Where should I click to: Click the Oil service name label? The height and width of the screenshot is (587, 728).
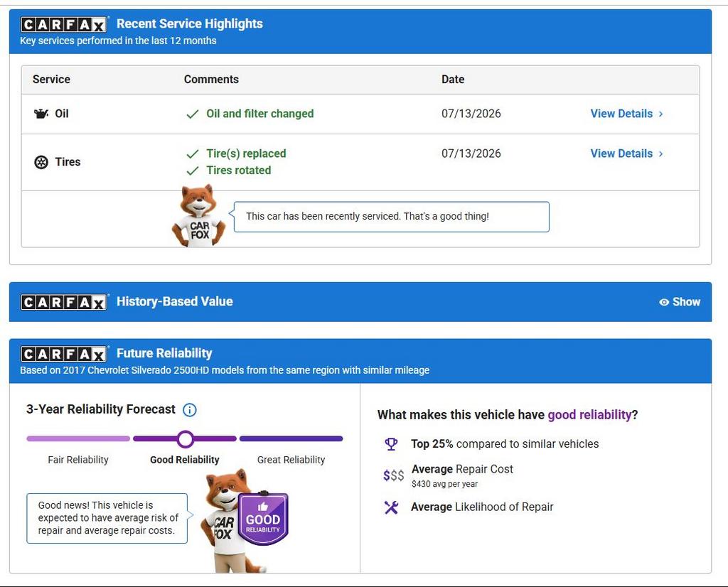(62, 114)
